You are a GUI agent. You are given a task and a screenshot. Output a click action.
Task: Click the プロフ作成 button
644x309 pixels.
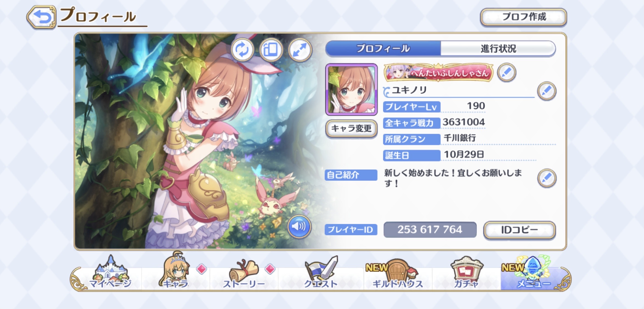[523, 17]
